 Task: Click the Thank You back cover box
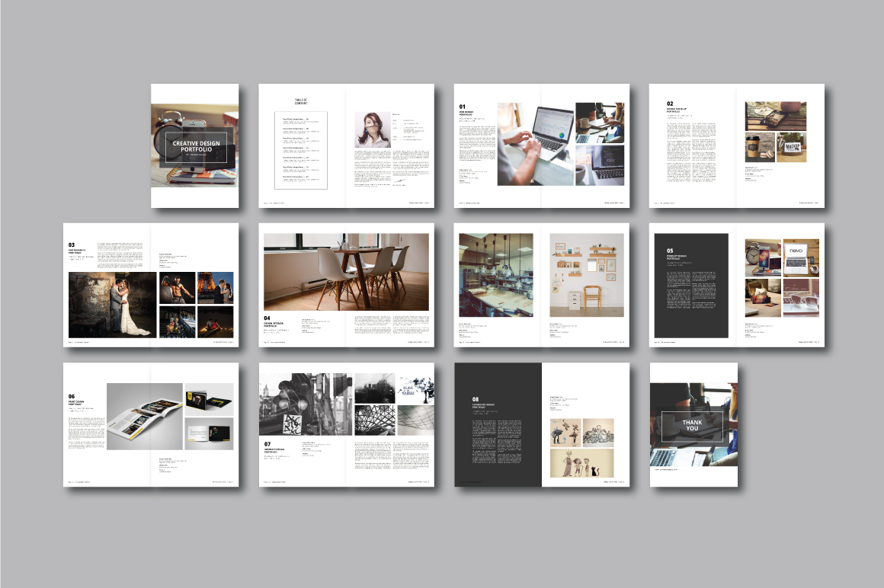pyautogui.click(x=693, y=423)
